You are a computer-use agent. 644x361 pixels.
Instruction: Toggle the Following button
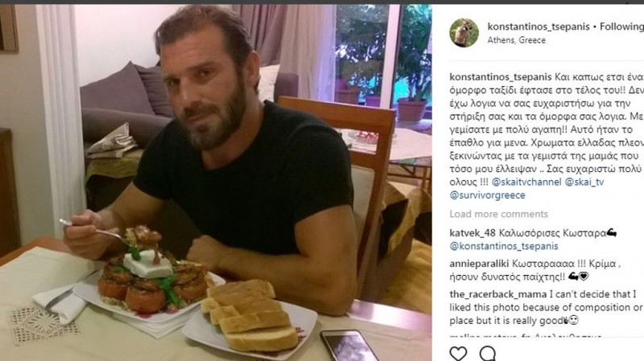pyautogui.click(x=621, y=27)
